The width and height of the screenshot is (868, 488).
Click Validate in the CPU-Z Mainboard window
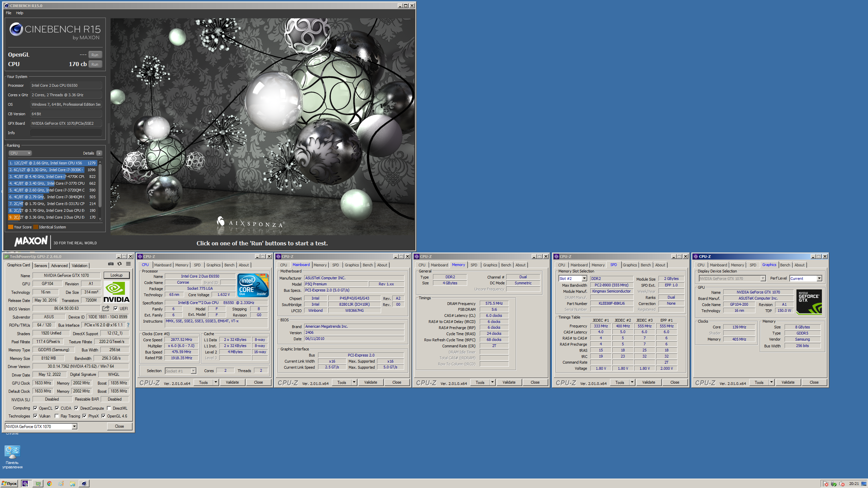pos(371,382)
